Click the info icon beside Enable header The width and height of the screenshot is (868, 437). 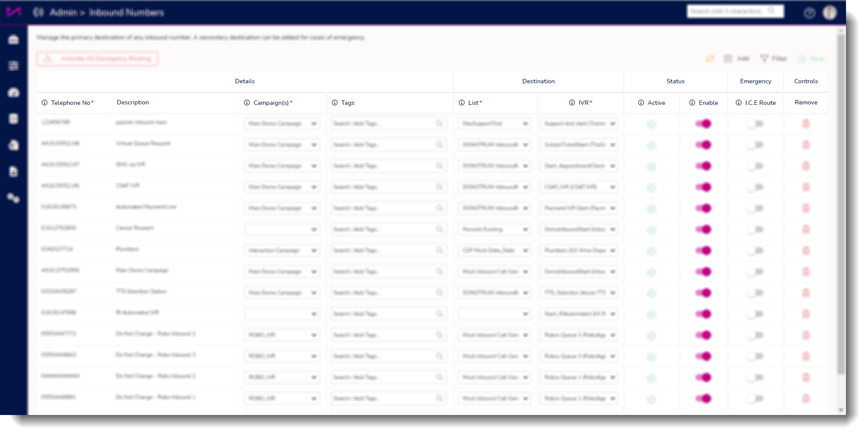coord(692,103)
